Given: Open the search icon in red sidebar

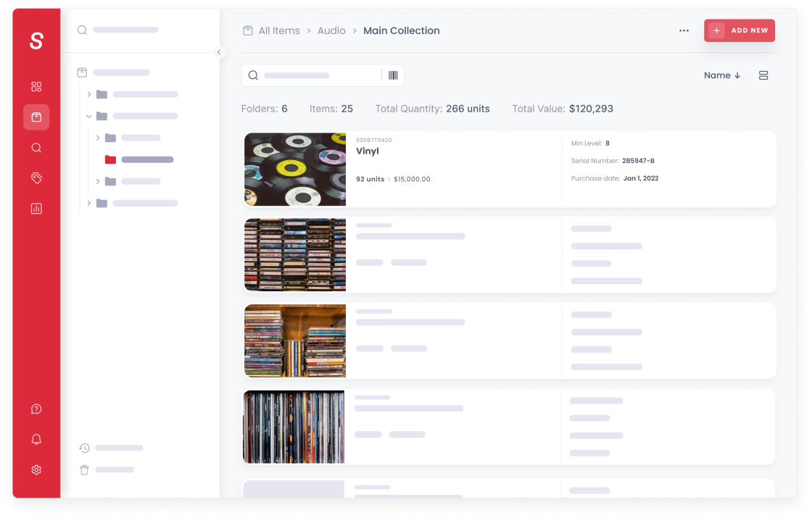Looking at the screenshot, I should pyautogui.click(x=36, y=148).
